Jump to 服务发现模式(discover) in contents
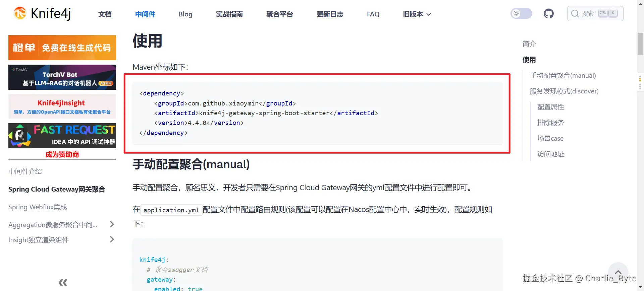The image size is (644, 291). 564,91
